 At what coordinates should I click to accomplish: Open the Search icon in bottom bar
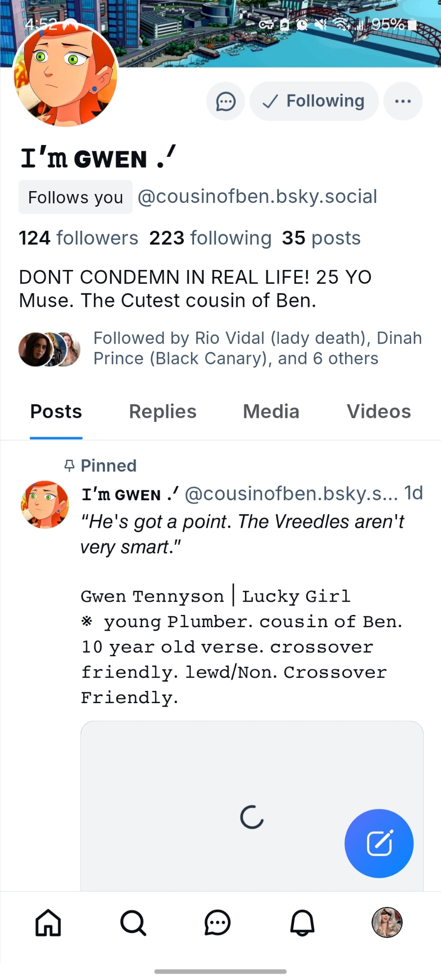pos(133,923)
